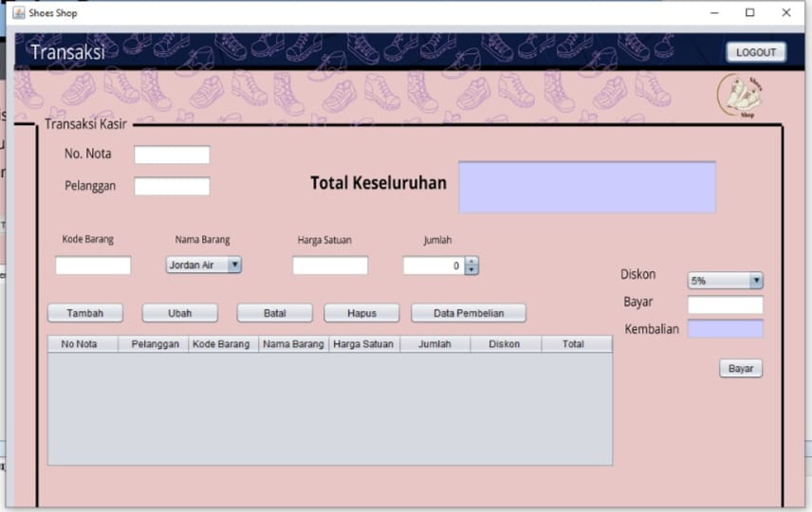
Task: Click the Java app icon in title bar
Action: coord(18,12)
